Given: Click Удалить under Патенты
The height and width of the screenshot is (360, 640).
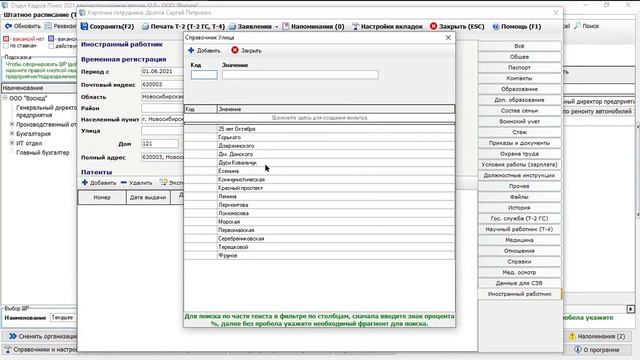Looking at the screenshot, I should click(x=136, y=182).
